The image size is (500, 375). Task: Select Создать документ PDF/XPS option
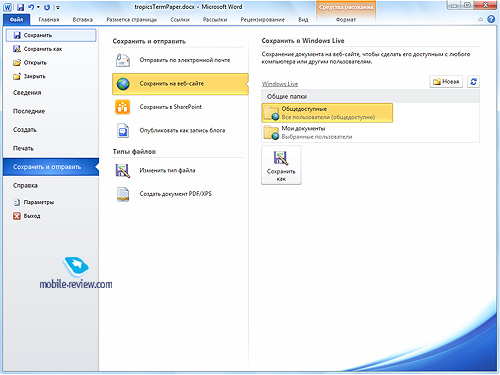(180, 194)
